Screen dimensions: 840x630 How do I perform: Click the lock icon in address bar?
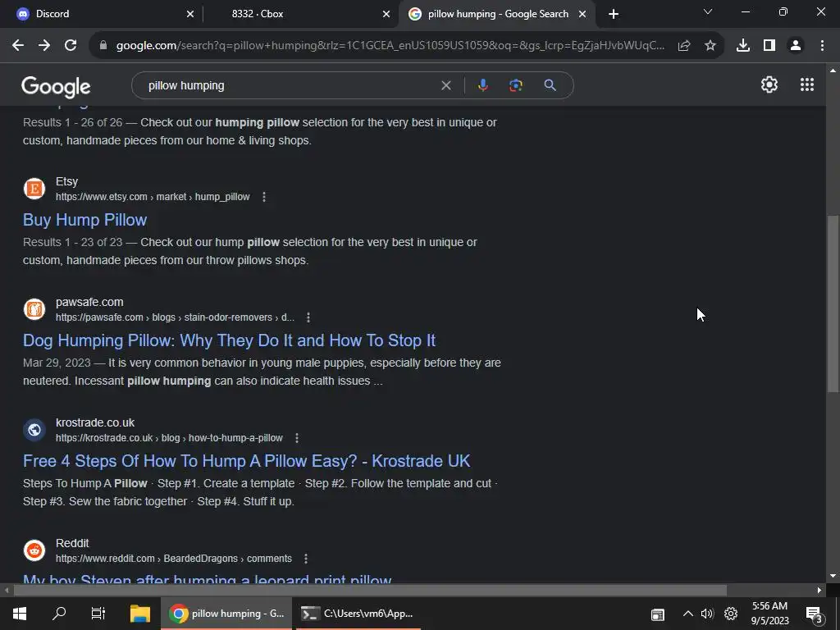pos(103,46)
